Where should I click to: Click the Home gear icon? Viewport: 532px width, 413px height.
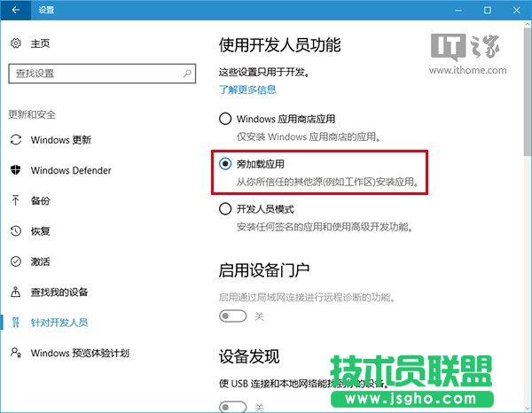pyautogui.click(x=15, y=43)
